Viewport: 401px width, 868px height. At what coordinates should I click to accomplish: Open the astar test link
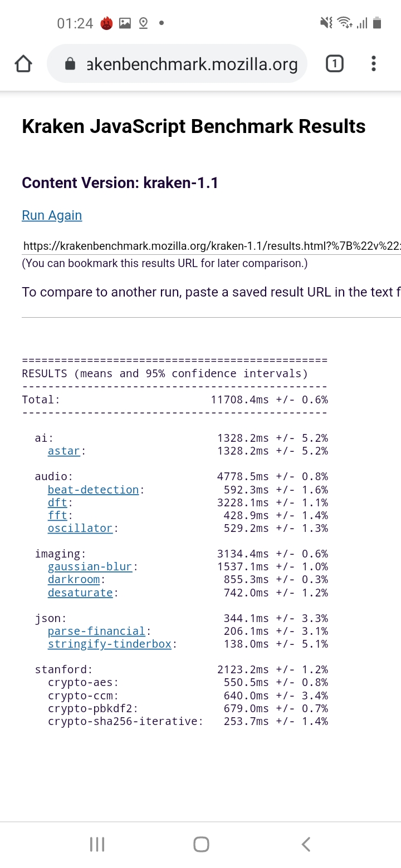click(x=64, y=451)
